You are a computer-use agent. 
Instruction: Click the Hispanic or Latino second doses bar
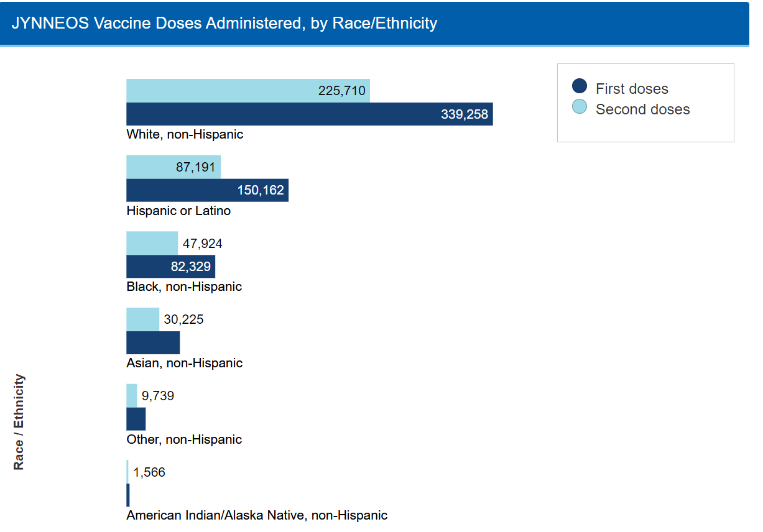(x=173, y=167)
